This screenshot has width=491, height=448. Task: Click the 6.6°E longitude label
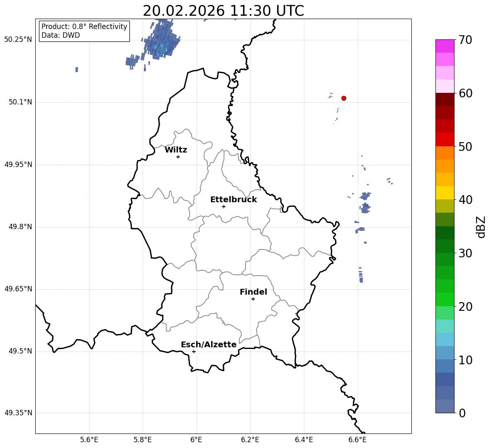click(357, 440)
